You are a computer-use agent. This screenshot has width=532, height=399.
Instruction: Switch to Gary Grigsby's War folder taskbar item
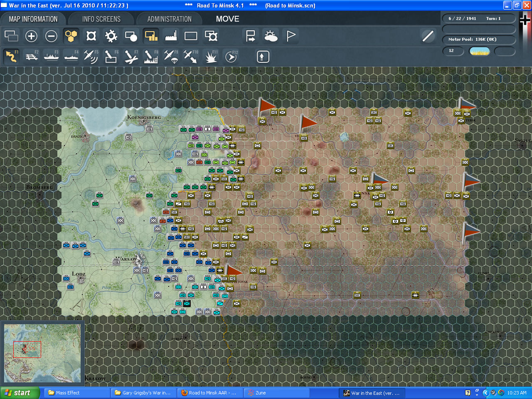[143, 393]
